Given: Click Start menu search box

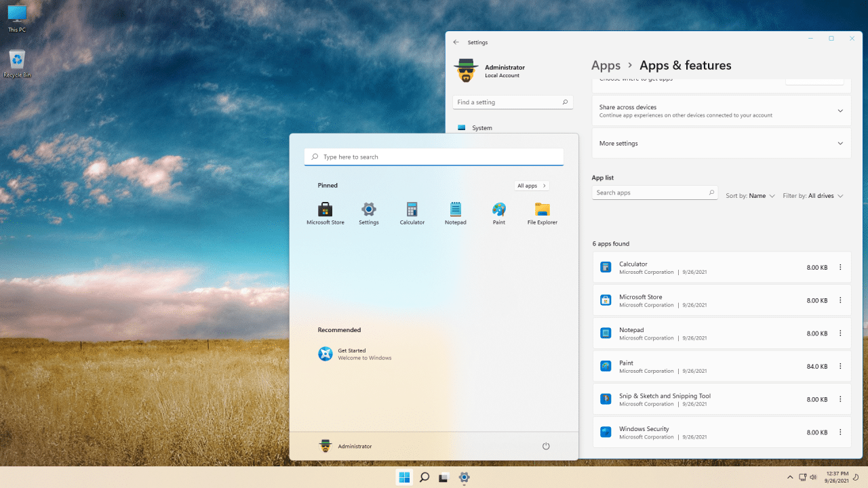Looking at the screenshot, I should [x=434, y=157].
